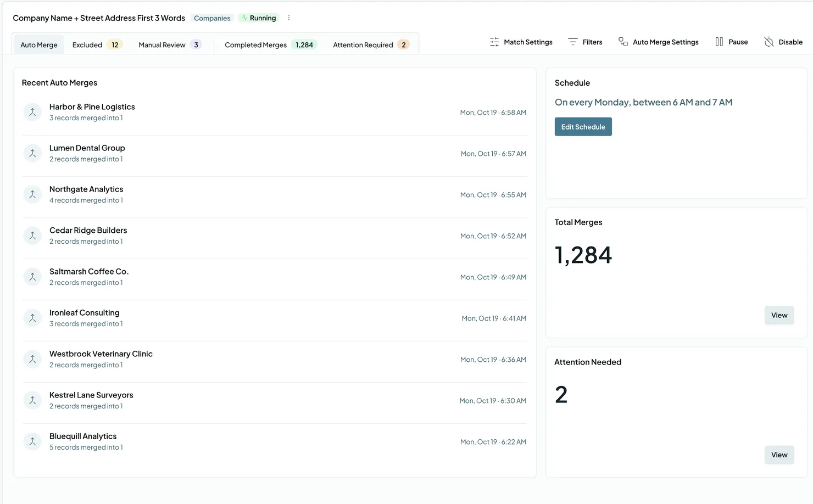Select the Lumen Dental Group name
The height and width of the screenshot is (504, 813).
coord(87,148)
